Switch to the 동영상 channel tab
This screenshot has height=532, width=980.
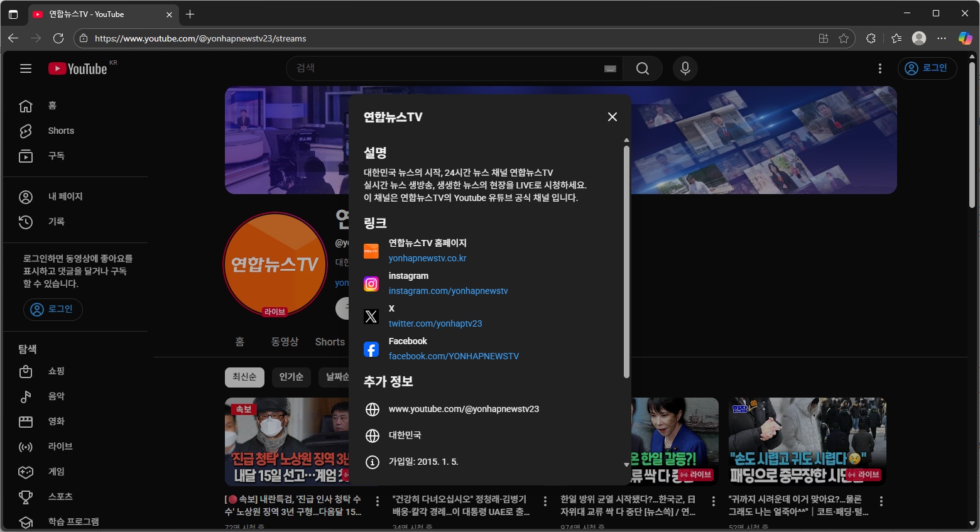[x=285, y=342]
